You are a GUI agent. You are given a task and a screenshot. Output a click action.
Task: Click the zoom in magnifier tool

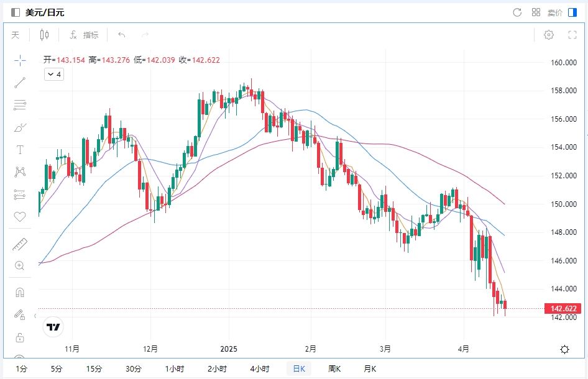coord(20,266)
